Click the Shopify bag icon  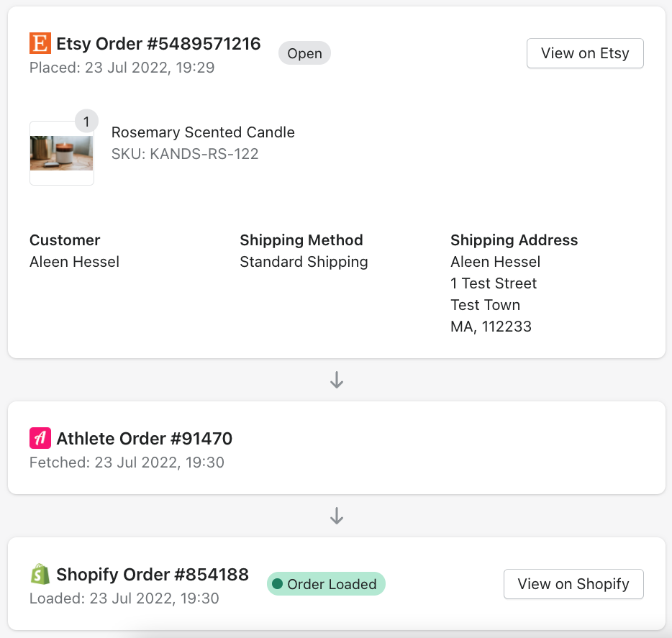[x=40, y=574]
